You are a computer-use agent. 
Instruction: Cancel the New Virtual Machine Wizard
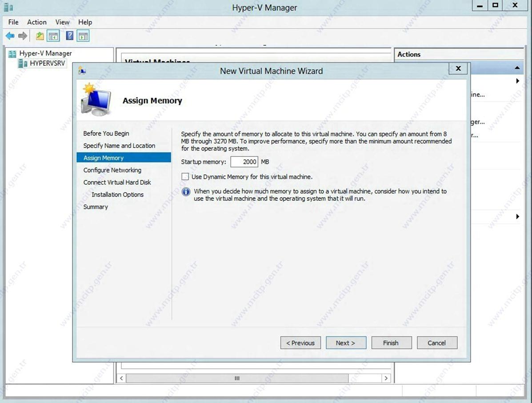437,343
